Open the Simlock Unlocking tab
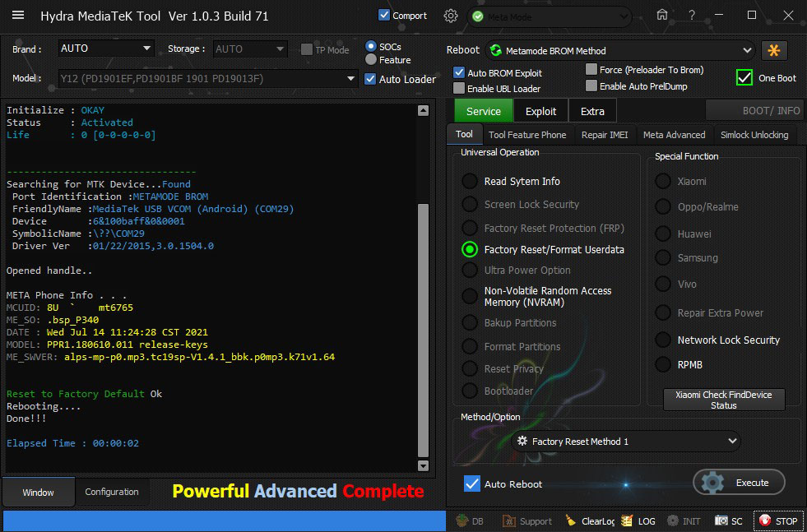Image resolution: width=807 pixels, height=532 pixels. point(754,135)
